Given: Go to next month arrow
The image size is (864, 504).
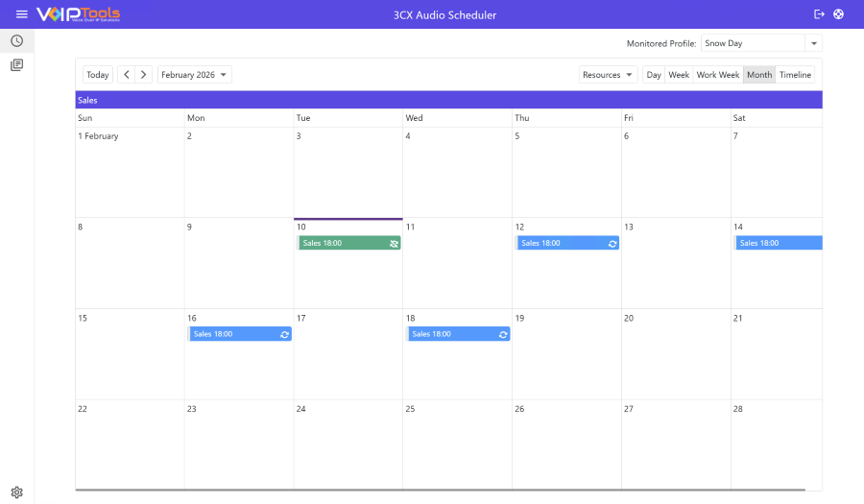Looking at the screenshot, I should (x=143, y=75).
